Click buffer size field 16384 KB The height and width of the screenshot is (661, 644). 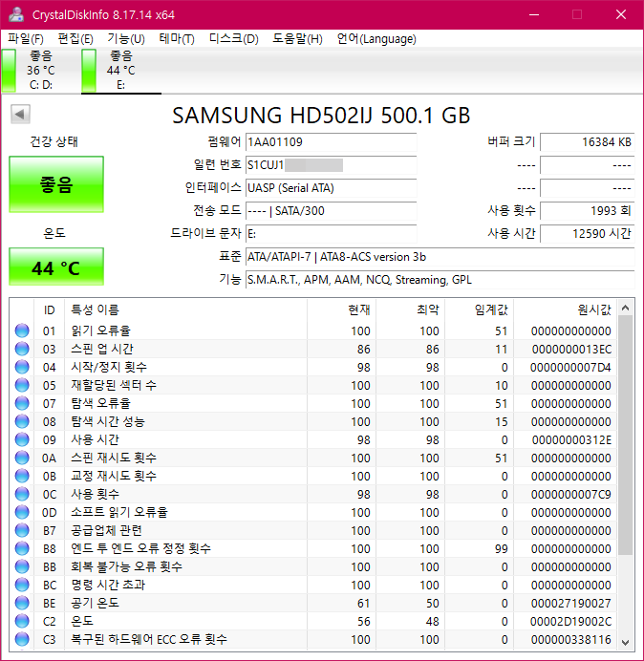(x=587, y=142)
